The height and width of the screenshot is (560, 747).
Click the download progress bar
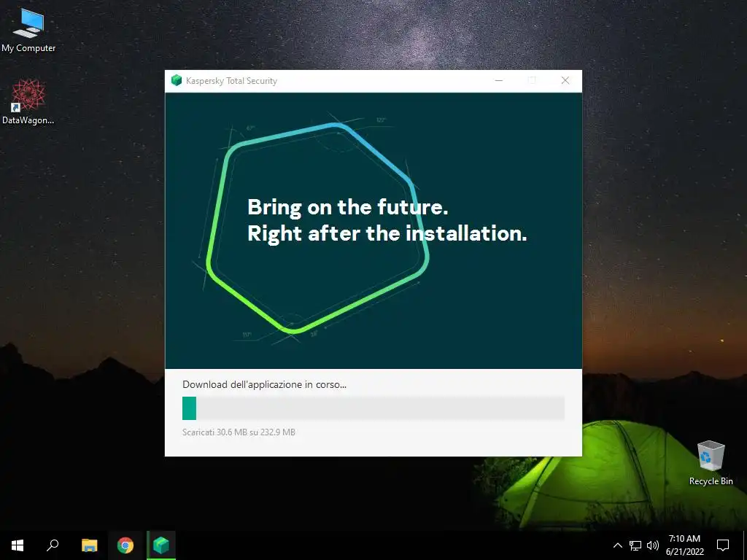373,408
